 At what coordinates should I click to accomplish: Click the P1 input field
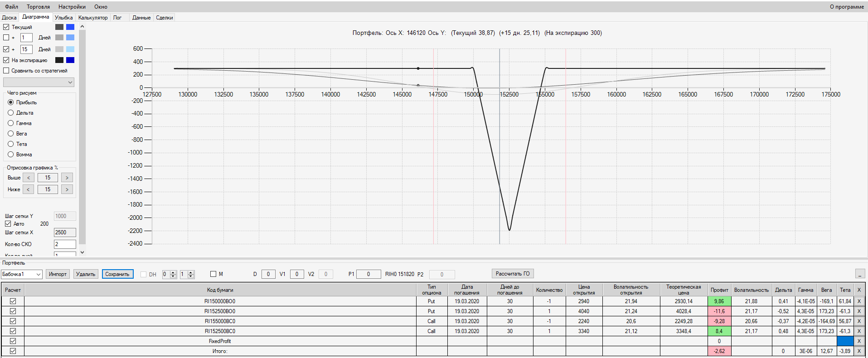369,274
